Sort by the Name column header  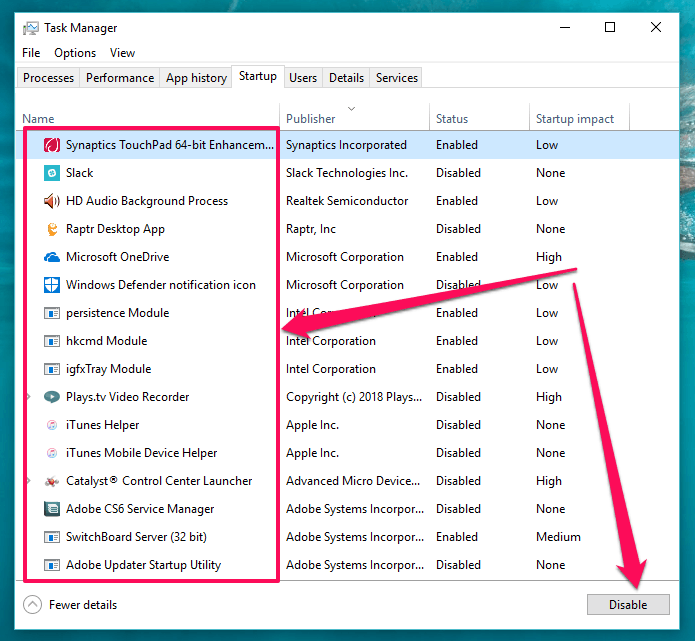tap(148, 118)
